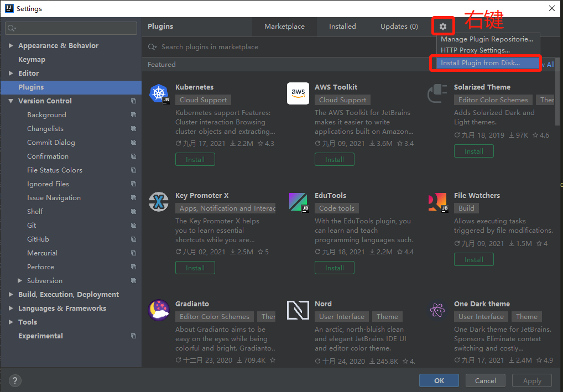Choose Manage Plugin Repositories menu item
Screen dimensions: 563x392
point(487,39)
